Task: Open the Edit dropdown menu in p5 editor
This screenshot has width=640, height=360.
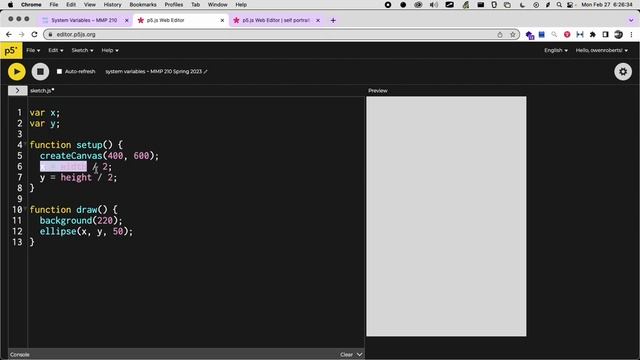Action: click(x=56, y=51)
